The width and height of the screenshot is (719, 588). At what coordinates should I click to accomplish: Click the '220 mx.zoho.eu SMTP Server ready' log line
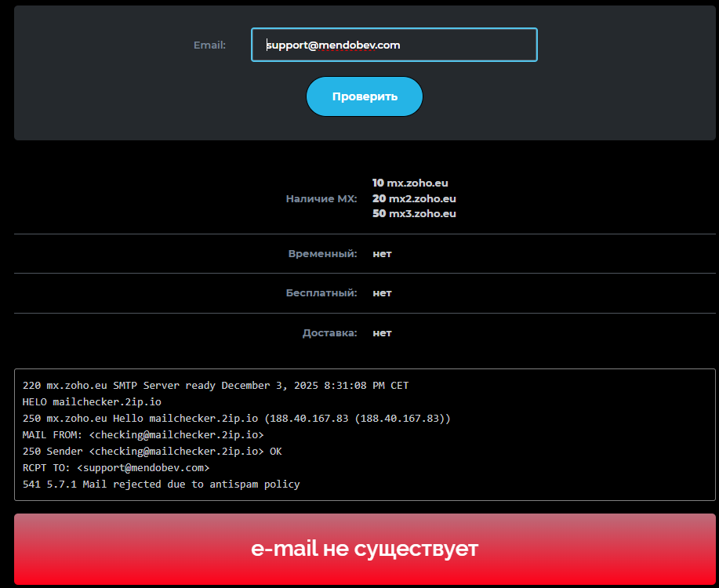point(216,386)
